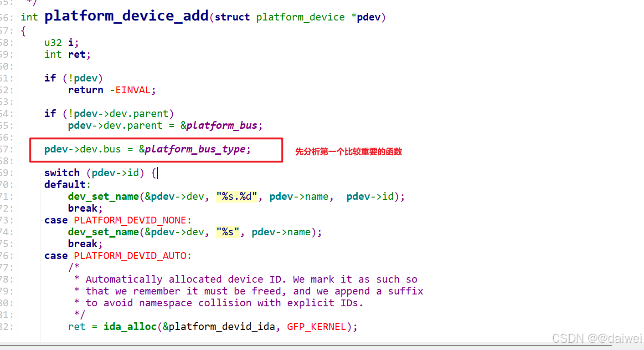644x350 pixels.
Task: Click the 'if (!pdev->dev.parent)' condition
Action: (109, 114)
